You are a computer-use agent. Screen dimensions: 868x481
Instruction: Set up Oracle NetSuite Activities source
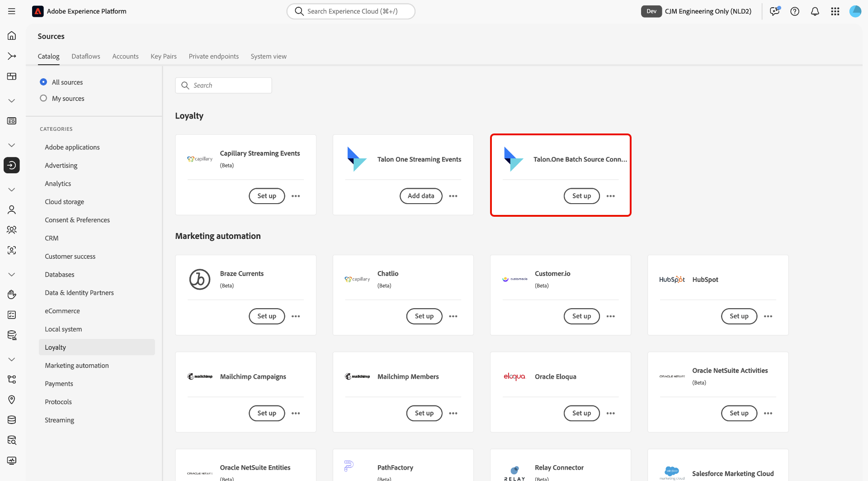(x=739, y=413)
